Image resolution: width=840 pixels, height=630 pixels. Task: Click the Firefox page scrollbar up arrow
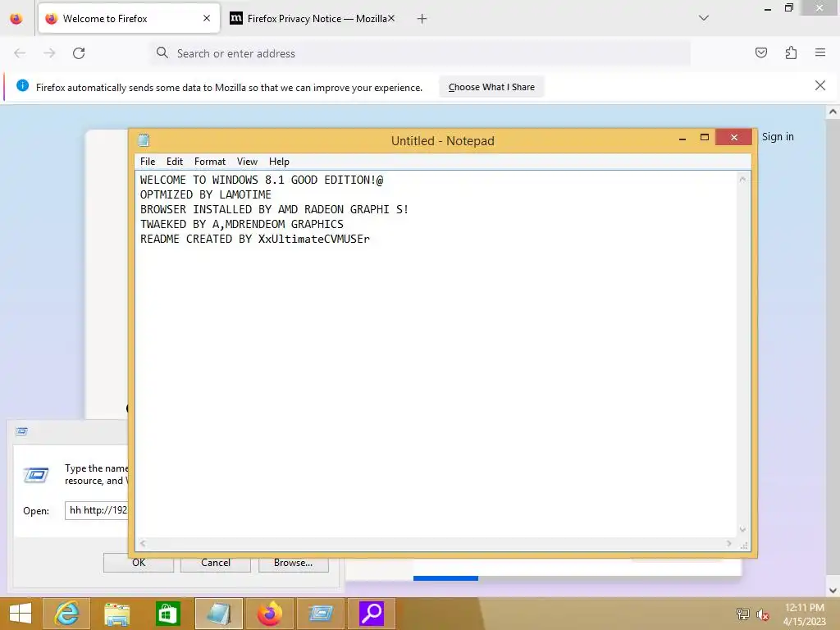click(x=833, y=112)
